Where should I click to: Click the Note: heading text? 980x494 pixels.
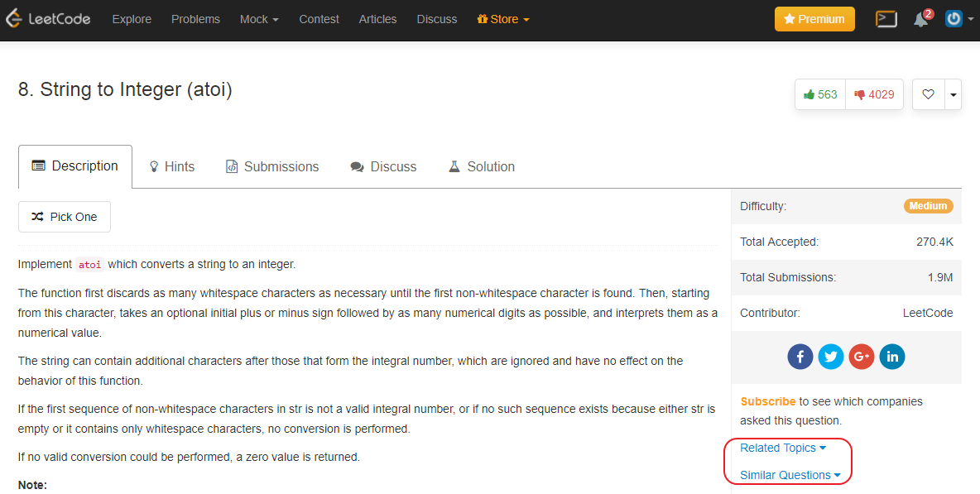coord(32,485)
